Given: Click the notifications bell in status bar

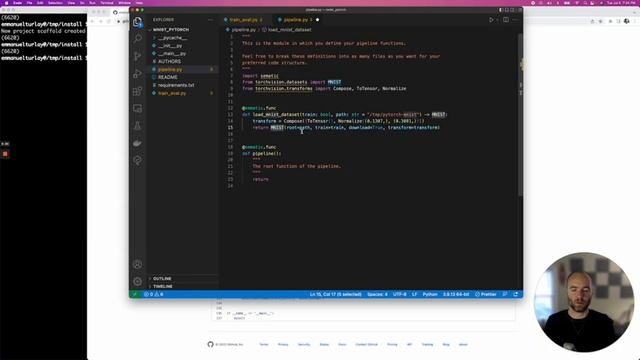Looking at the screenshot, I should click(x=516, y=294).
